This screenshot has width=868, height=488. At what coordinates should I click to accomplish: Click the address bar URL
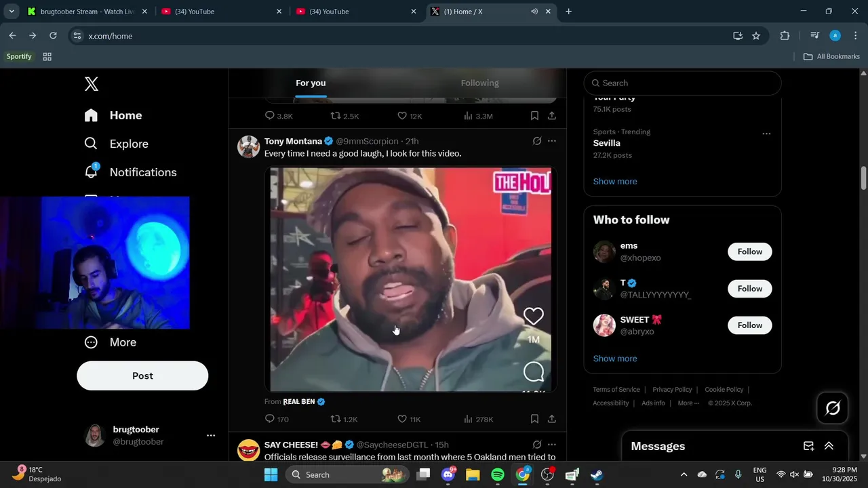[x=110, y=36]
